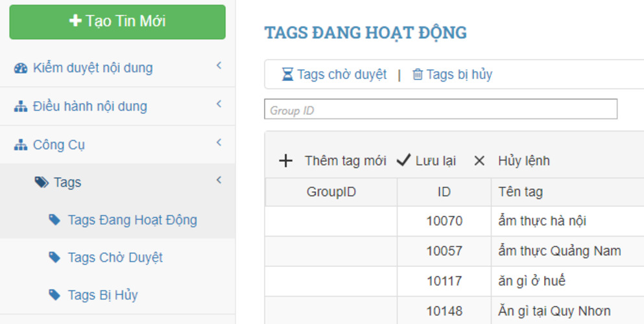Click the checkmark icon for Lưu lại
Viewport: 644px width, 324px height.
(403, 161)
